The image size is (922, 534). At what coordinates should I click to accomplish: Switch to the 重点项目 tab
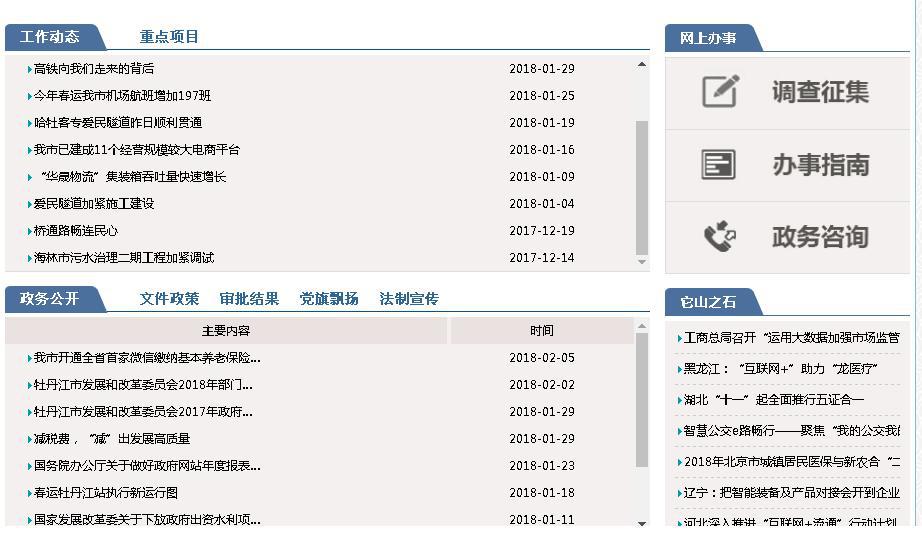(169, 37)
